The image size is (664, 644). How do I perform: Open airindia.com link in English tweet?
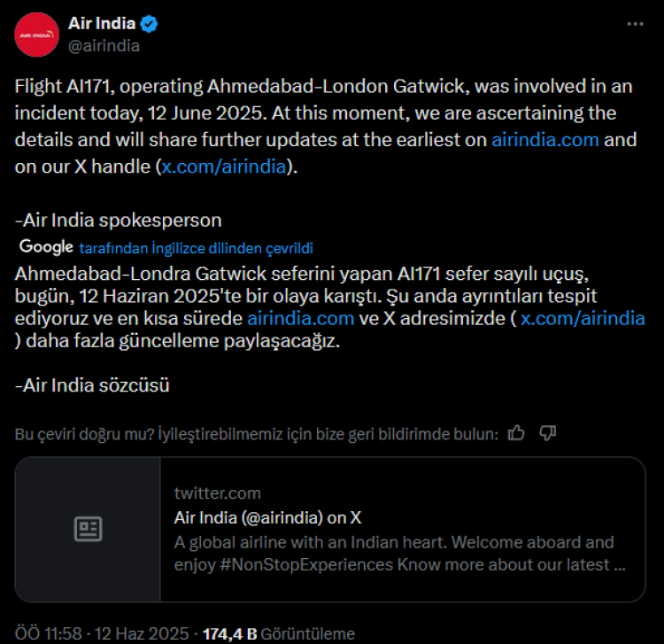click(544, 140)
